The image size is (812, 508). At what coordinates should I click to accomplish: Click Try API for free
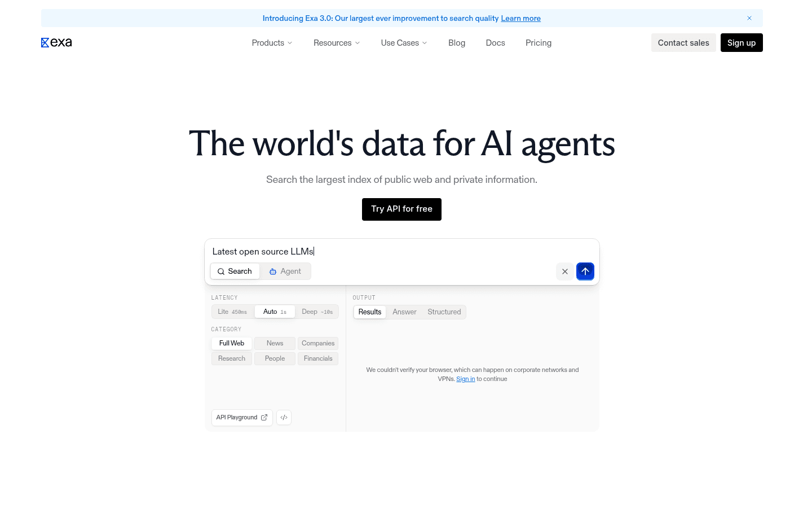coord(401,209)
